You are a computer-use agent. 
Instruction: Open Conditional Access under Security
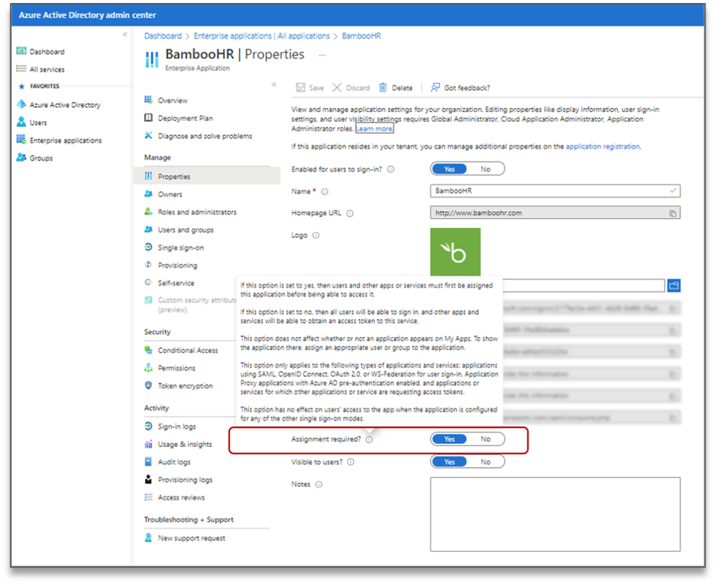(x=188, y=350)
